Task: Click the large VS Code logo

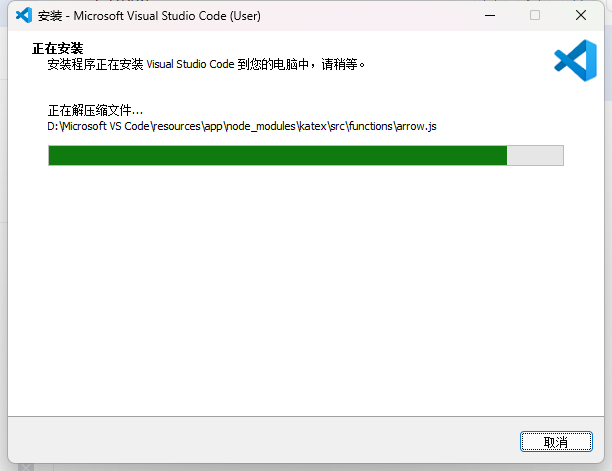Action: (x=575, y=60)
